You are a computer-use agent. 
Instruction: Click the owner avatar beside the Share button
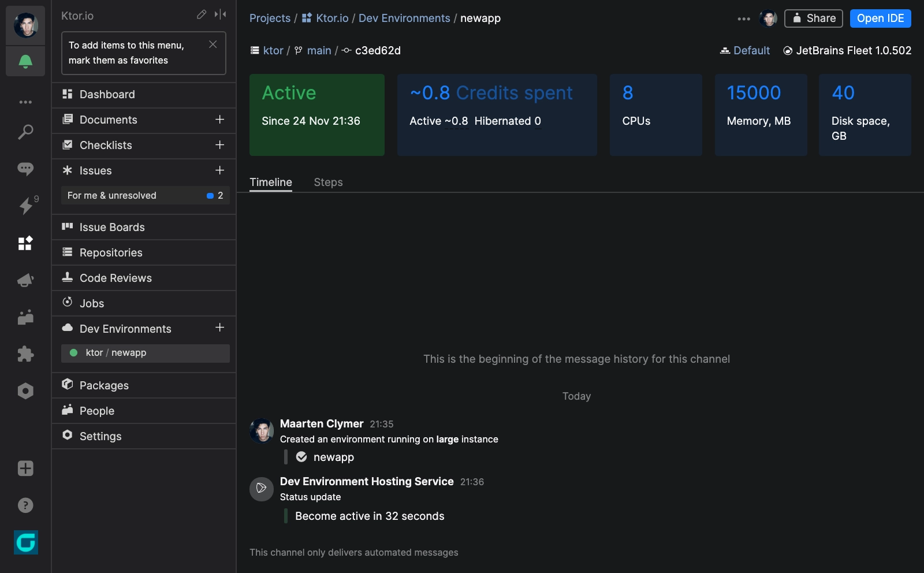[768, 18]
